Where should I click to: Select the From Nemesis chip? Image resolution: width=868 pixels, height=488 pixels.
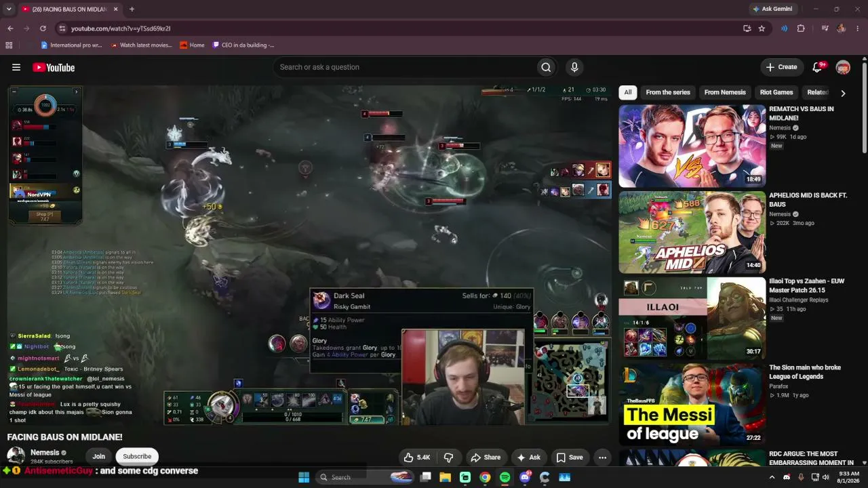(725, 92)
